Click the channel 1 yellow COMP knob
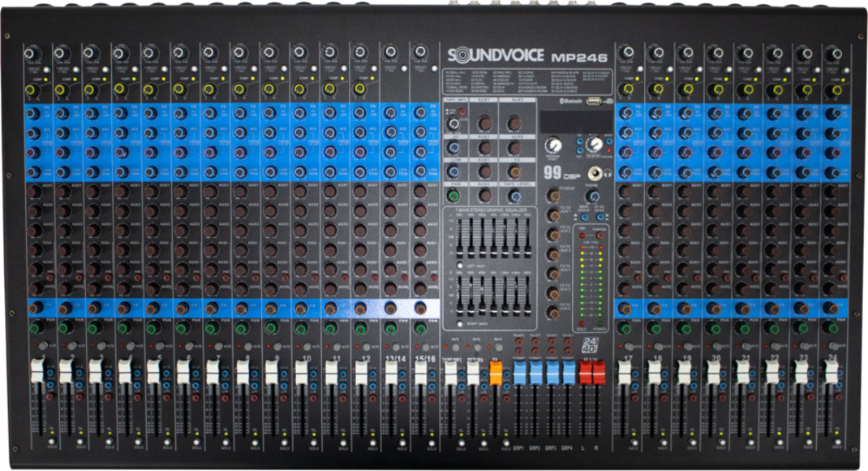Viewport: 868px width, 471px height. click(32, 90)
